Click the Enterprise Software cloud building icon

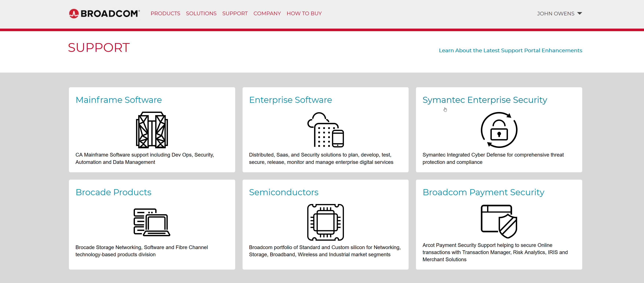tap(325, 130)
